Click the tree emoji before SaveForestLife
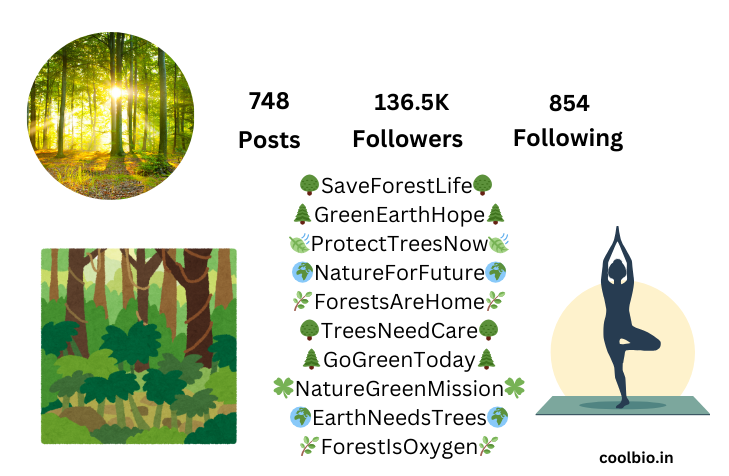The height and width of the screenshot is (476, 729). (x=308, y=185)
